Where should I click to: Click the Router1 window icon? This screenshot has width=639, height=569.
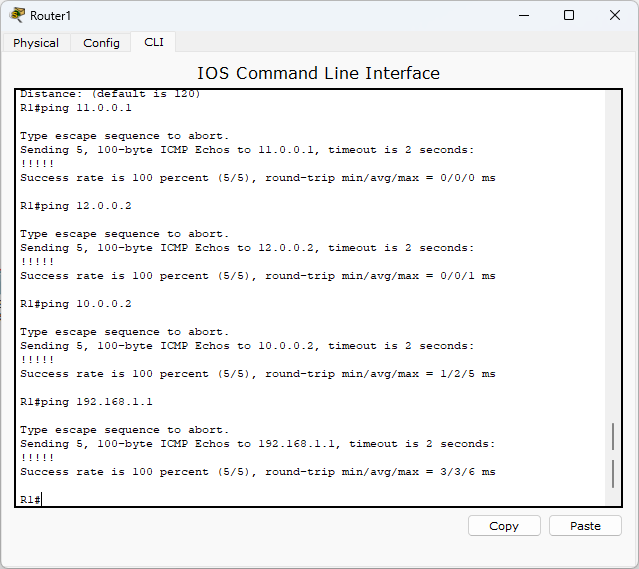(17, 15)
